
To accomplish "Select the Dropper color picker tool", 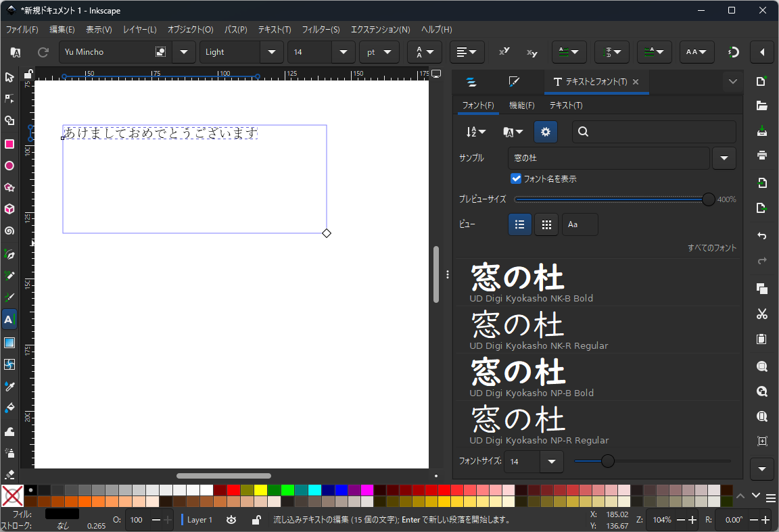I will coord(9,387).
